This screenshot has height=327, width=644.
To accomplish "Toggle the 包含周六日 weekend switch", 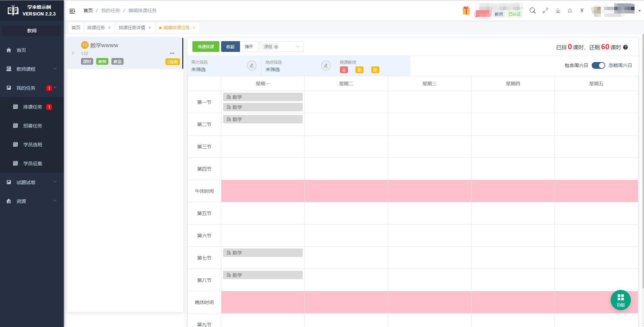I will [x=598, y=65].
